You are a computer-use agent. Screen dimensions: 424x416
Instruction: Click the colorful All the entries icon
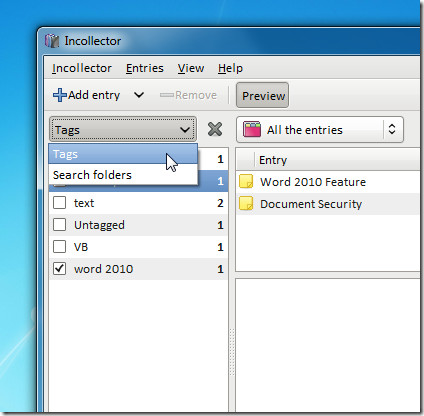[x=252, y=129]
